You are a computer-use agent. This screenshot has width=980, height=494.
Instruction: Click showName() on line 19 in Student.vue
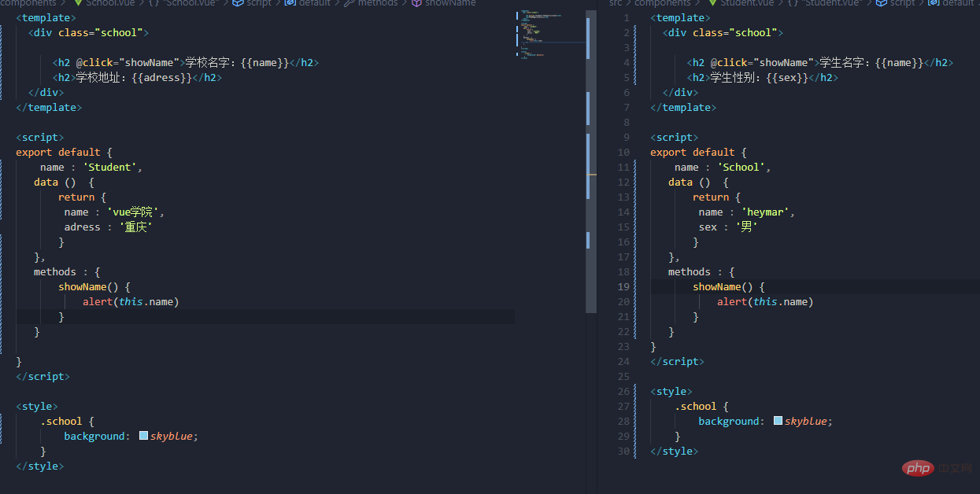(x=728, y=286)
